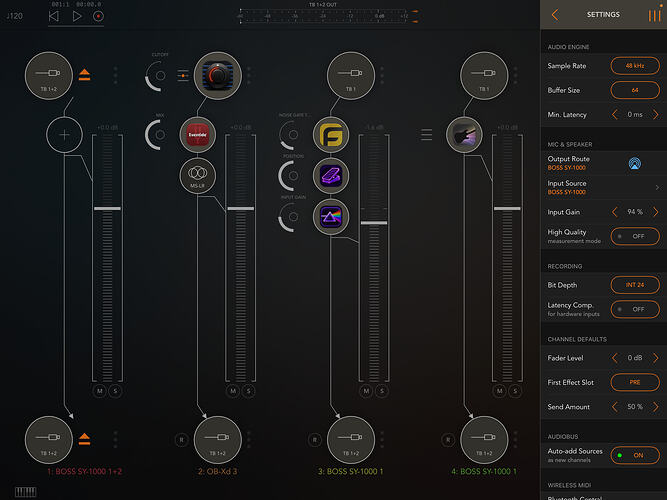Increase Input Gain with right arrow
This screenshot has width=667, height=500.
tap(656, 212)
